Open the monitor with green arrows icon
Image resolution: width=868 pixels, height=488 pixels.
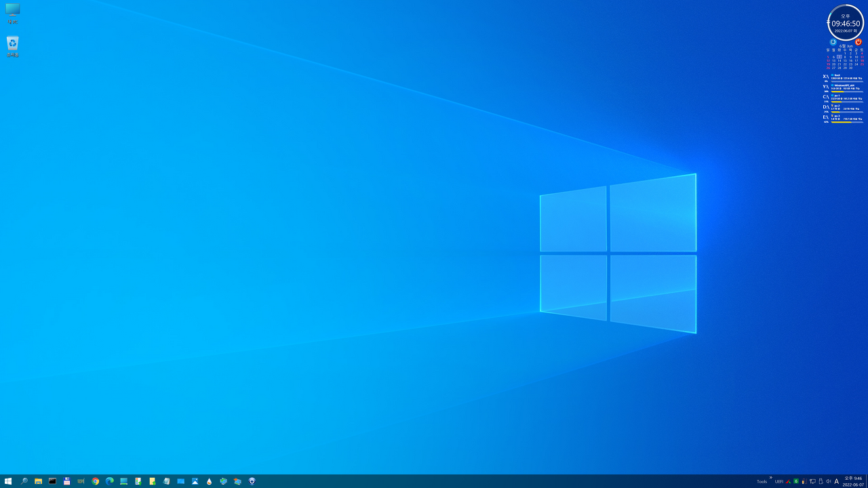223,481
